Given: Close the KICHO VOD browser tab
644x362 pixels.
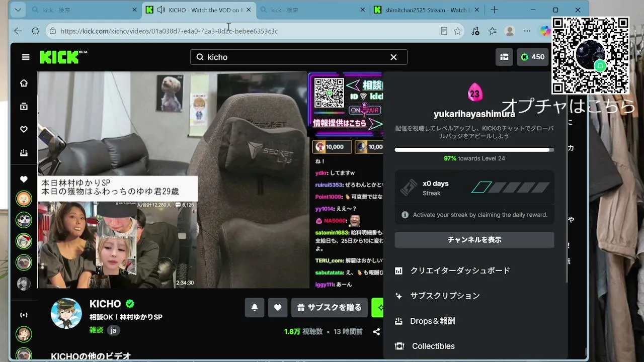Looking at the screenshot, I should pyautogui.click(x=249, y=10).
